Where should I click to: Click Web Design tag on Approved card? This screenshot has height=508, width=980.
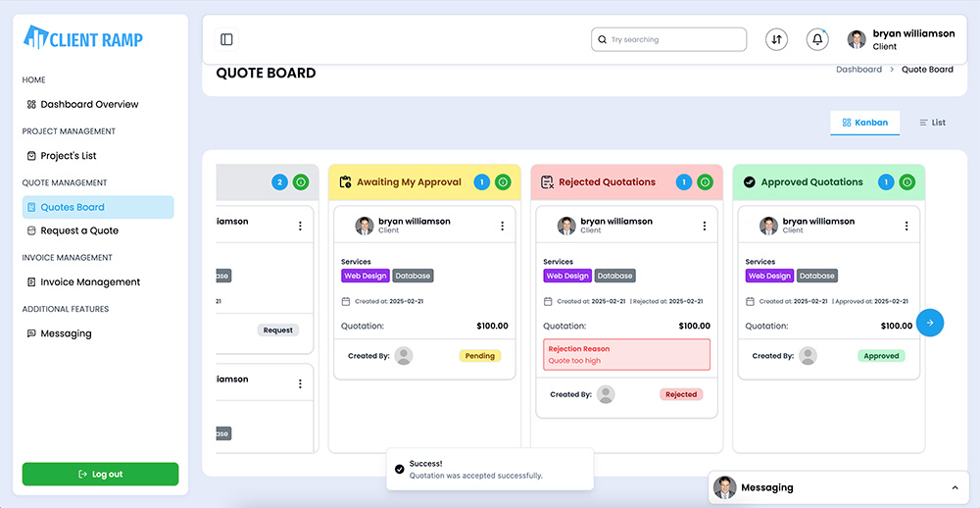coord(770,276)
